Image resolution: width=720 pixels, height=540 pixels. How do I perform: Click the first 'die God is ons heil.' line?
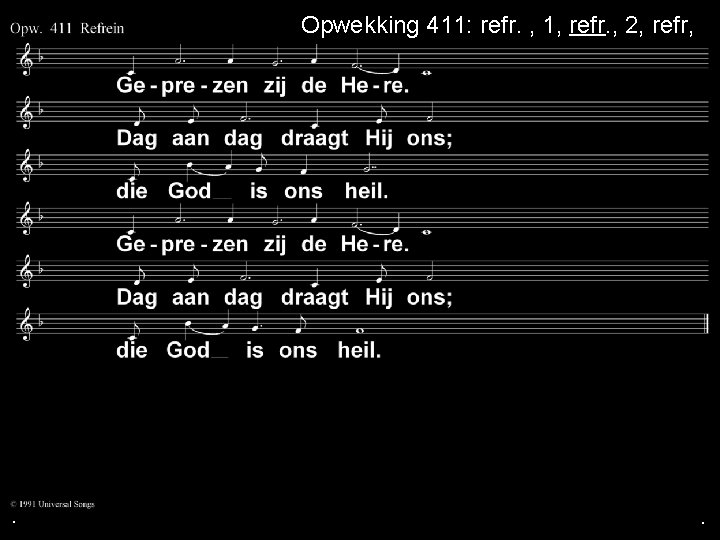point(252,191)
